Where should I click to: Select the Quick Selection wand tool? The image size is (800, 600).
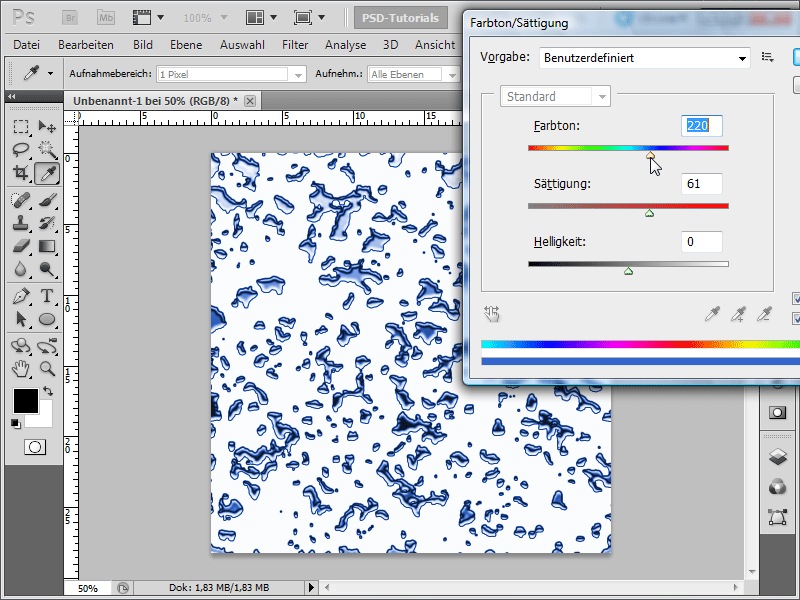47,149
